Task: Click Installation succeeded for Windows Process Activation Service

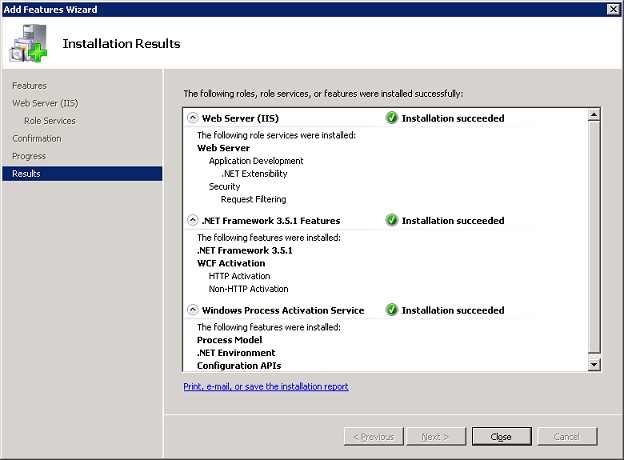Action: [453, 310]
